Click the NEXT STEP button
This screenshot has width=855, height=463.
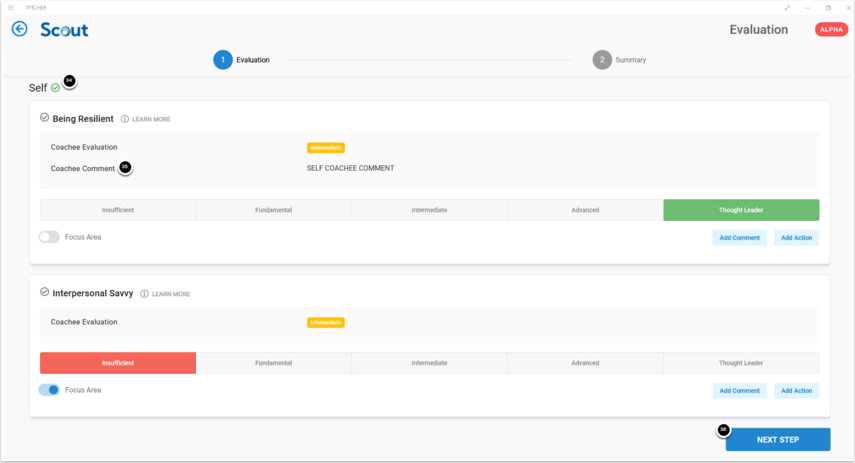(778, 440)
